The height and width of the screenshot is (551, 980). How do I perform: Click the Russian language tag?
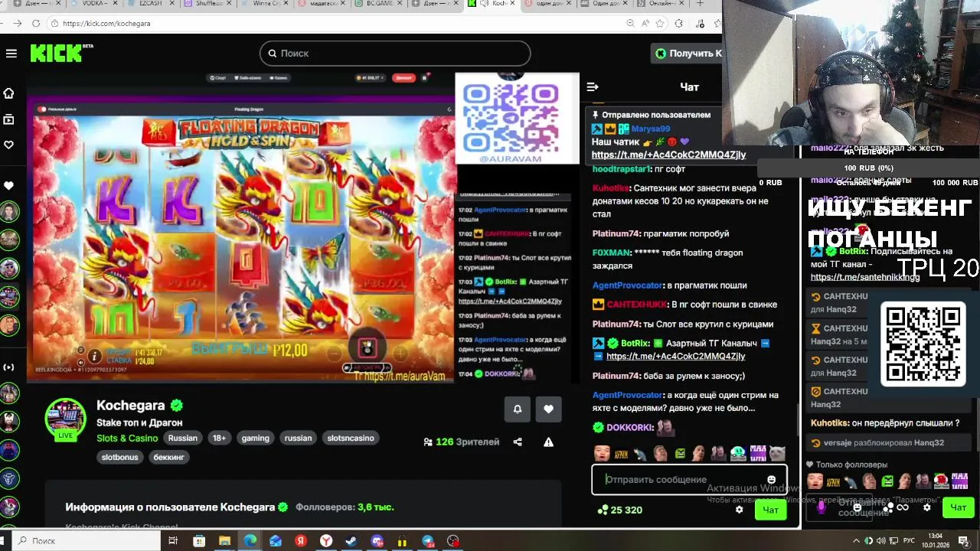pos(182,438)
